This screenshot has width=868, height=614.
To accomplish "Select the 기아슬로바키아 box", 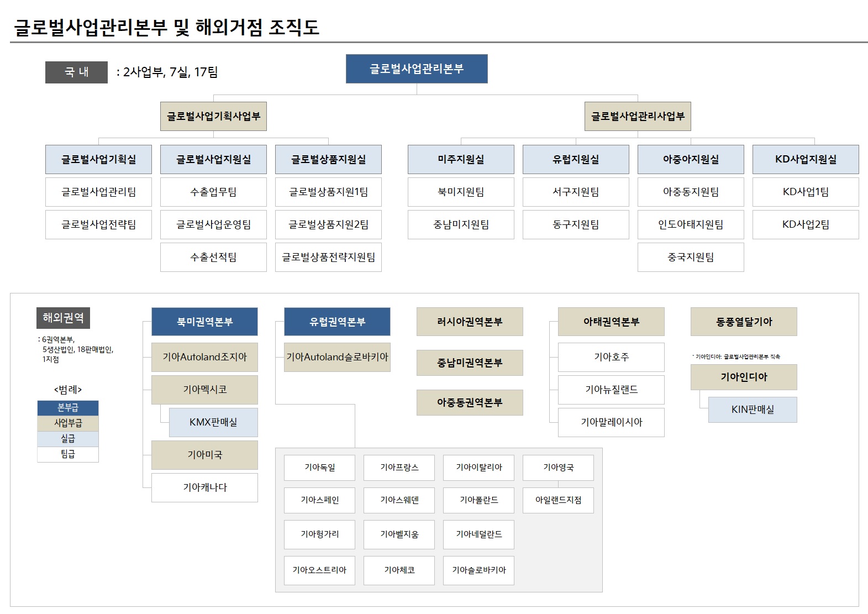I will [478, 570].
